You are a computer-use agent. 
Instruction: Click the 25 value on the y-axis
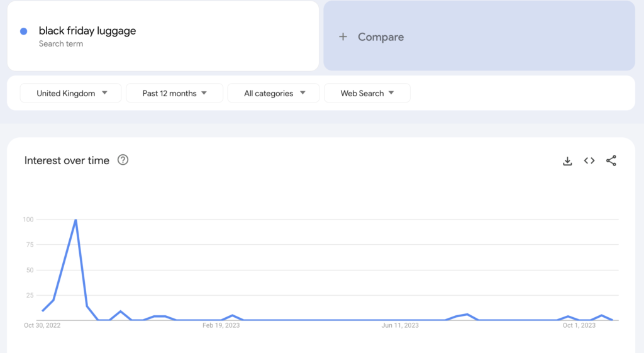(x=30, y=296)
